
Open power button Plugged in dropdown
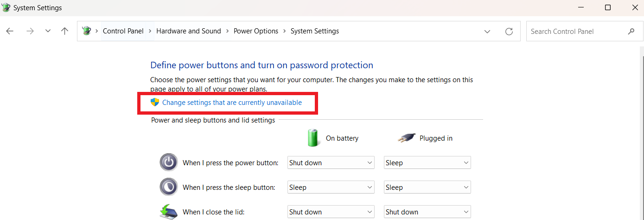tap(427, 162)
